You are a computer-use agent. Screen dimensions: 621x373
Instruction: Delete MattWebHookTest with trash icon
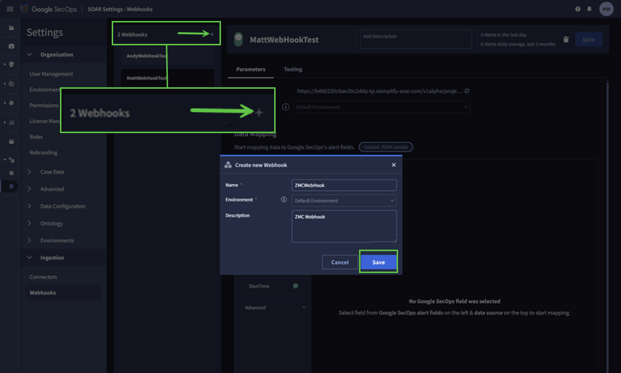[x=566, y=39]
